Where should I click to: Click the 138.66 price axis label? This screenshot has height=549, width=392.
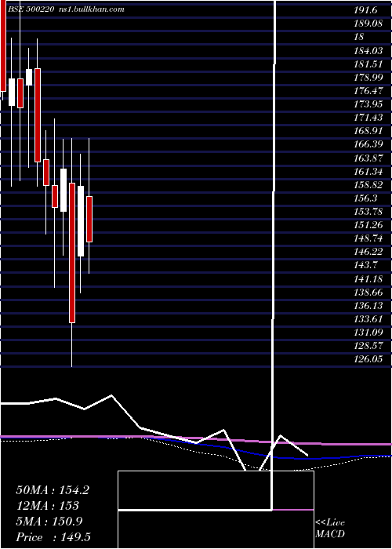pos(368,292)
